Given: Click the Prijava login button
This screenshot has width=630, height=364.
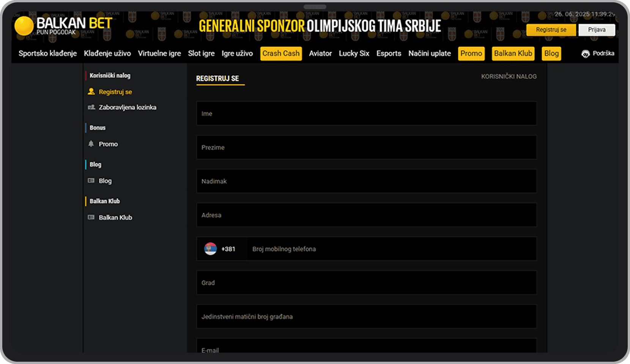Looking at the screenshot, I should click(597, 30).
